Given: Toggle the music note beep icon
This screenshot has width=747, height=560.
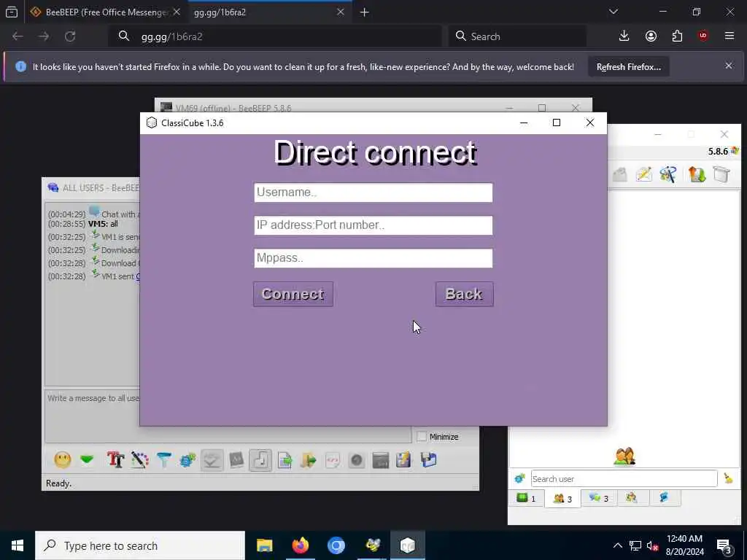Looking at the screenshot, I should [260, 460].
